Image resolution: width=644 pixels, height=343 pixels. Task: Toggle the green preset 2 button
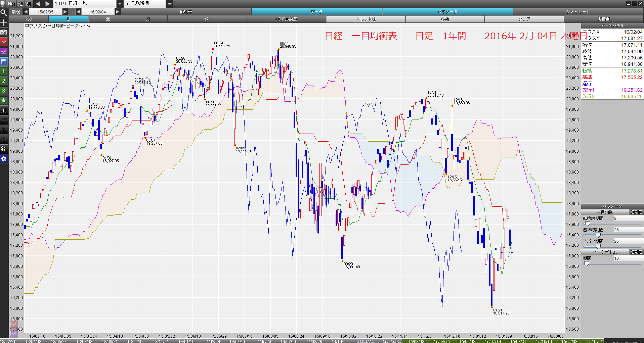pos(4,81)
